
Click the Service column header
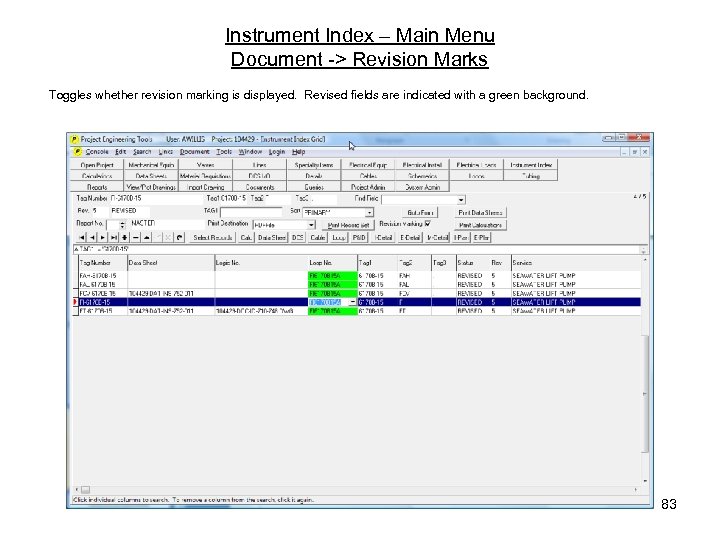pyautogui.click(x=575, y=263)
